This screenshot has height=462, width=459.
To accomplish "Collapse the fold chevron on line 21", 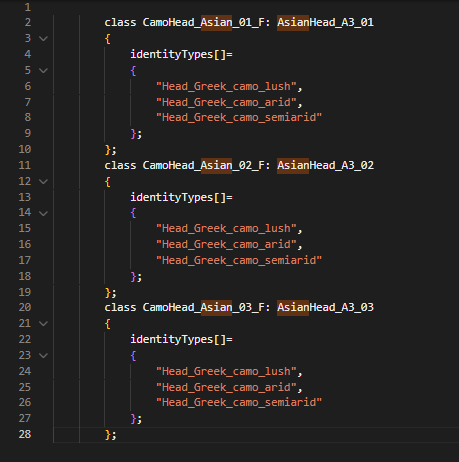I will tap(43, 324).
